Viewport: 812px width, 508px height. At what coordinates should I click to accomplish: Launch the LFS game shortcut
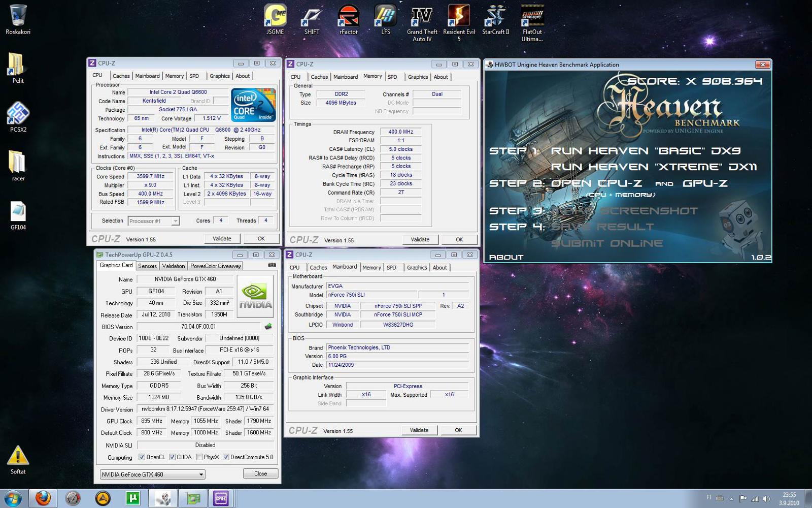click(x=386, y=19)
